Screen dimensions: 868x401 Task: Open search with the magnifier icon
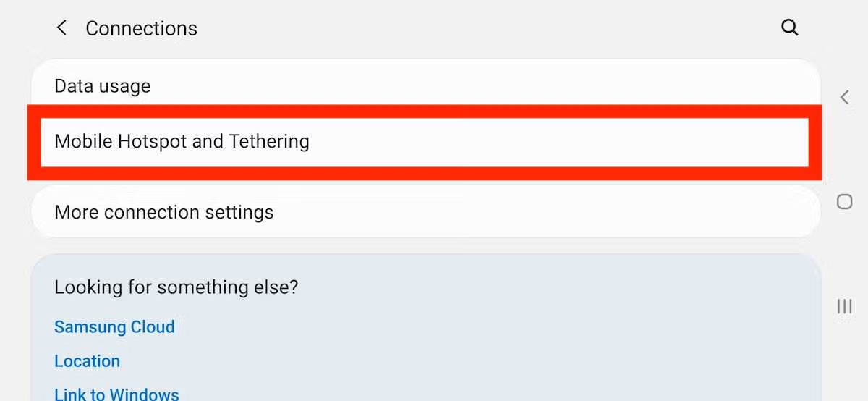(x=790, y=28)
